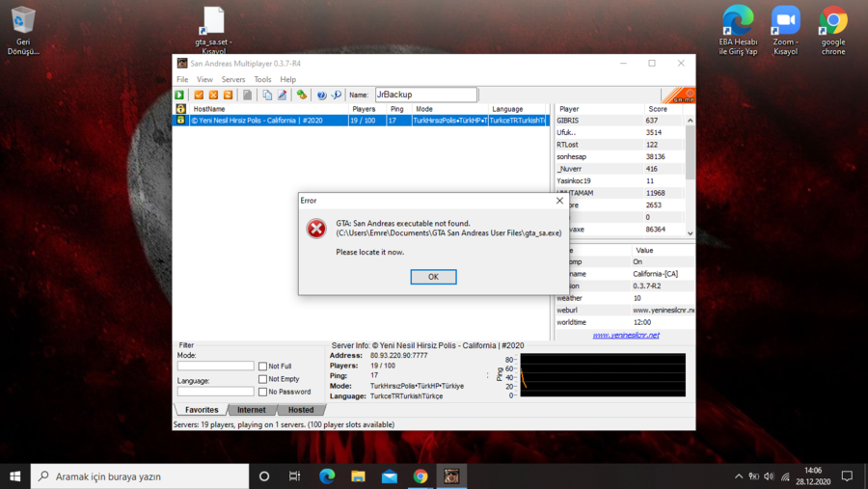
Task: Click the settings wrench and gear icon
Action: tap(302, 95)
